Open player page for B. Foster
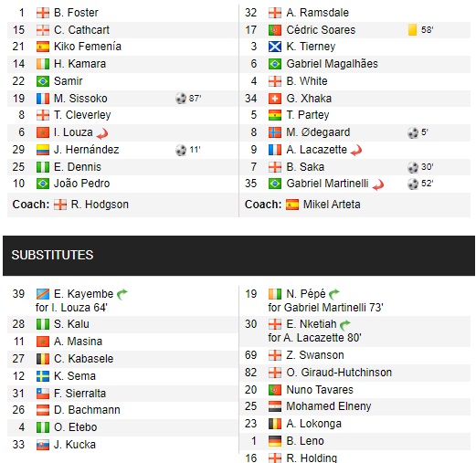This screenshot has width=476, height=463. [x=76, y=13]
